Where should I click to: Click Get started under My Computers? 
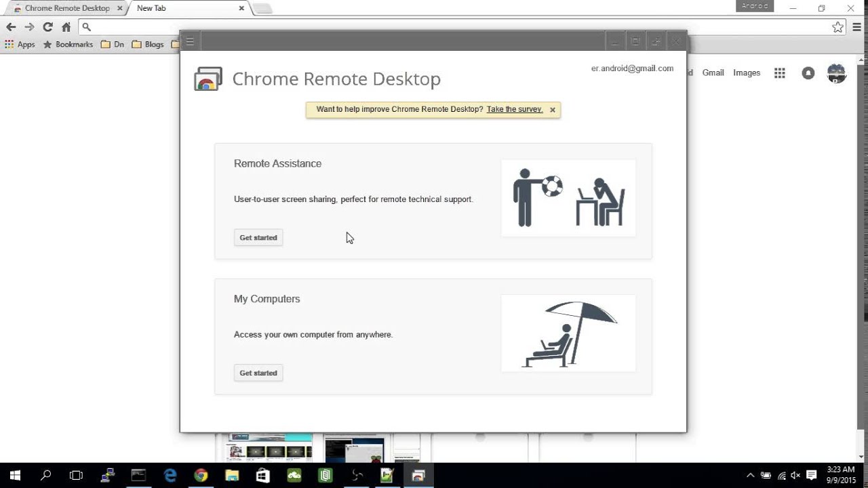(x=258, y=373)
